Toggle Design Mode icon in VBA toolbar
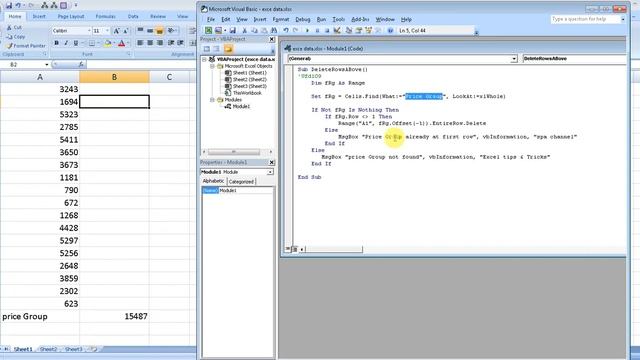Screen dimensions: 640x360 [337, 30]
